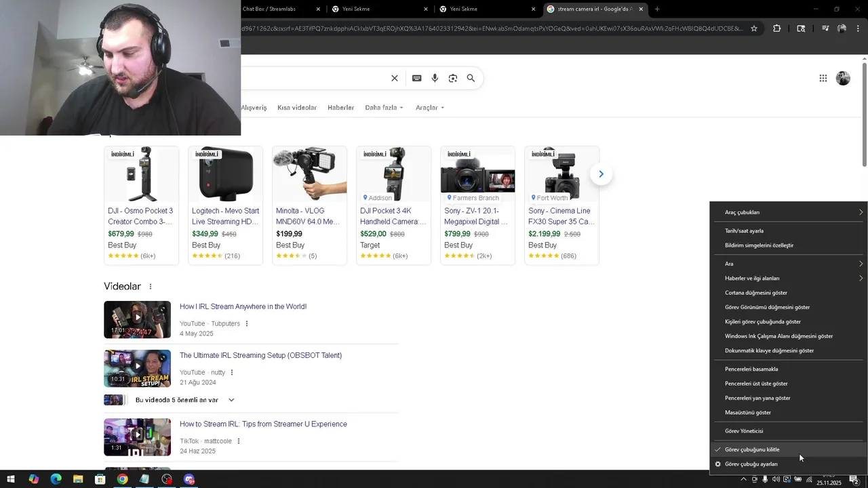Open the volume tray icon

pyautogui.click(x=776, y=479)
